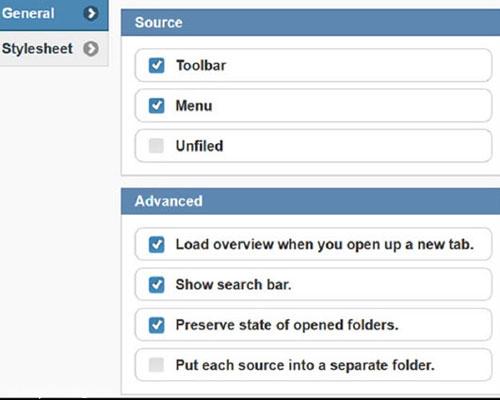Image resolution: width=500 pixels, height=400 pixels.
Task: Click the Menu label text
Action: (x=194, y=106)
